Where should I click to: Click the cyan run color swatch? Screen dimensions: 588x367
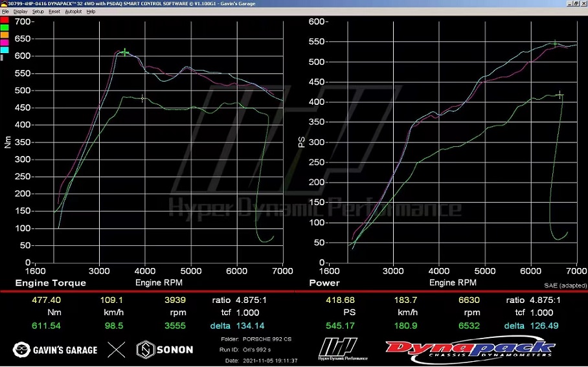click(x=5, y=50)
